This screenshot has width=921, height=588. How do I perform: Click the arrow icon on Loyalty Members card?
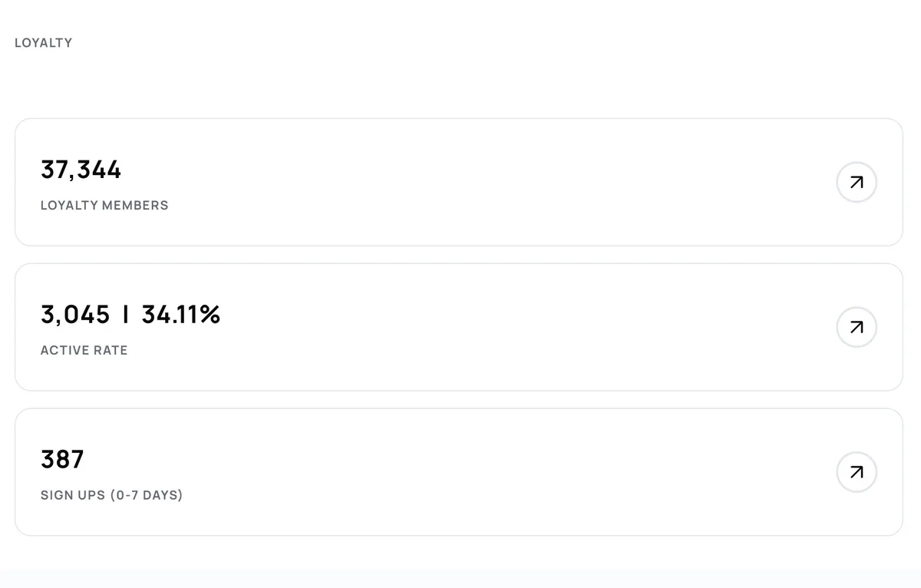point(857,183)
